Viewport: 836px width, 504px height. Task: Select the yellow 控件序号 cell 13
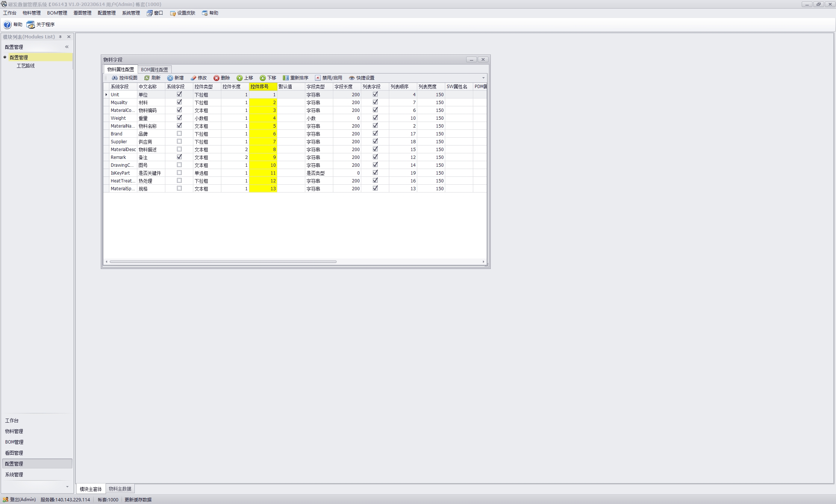click(263, 189)
